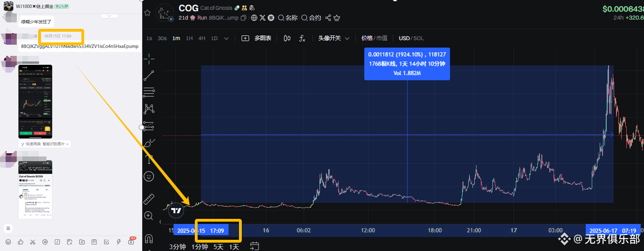Screen dimensions: 644x251
Task: Click the thumbs-up icon in chat toolbar
Action: click(20, 242)
